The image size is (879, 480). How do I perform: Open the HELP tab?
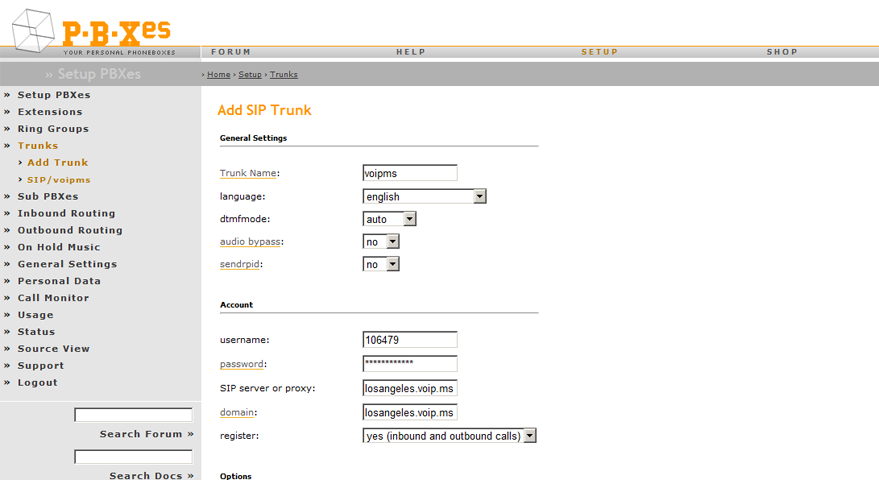411,52
